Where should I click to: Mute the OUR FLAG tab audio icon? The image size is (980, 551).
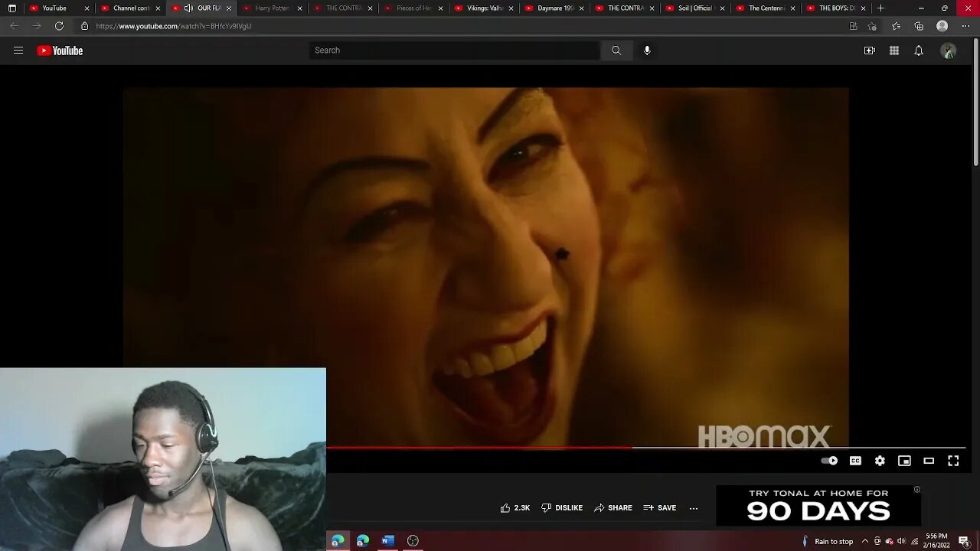pyautogui.click(x=188, y=8)
